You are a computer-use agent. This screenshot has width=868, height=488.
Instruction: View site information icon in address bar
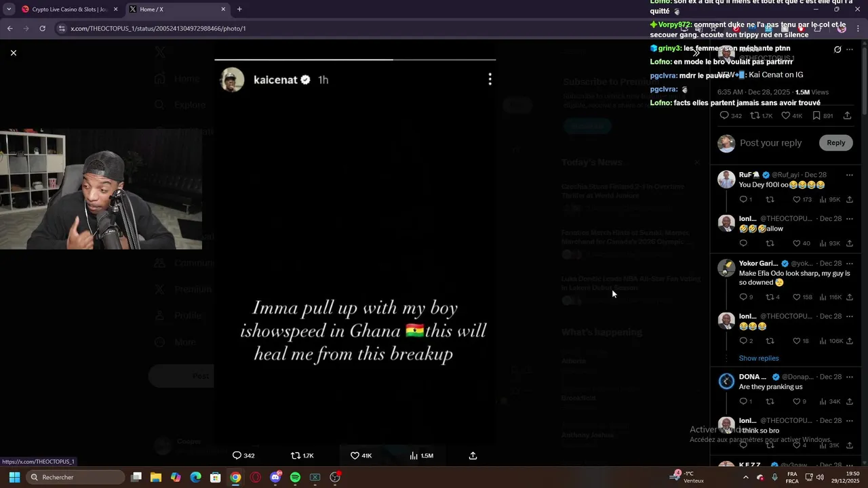point(62,28)
